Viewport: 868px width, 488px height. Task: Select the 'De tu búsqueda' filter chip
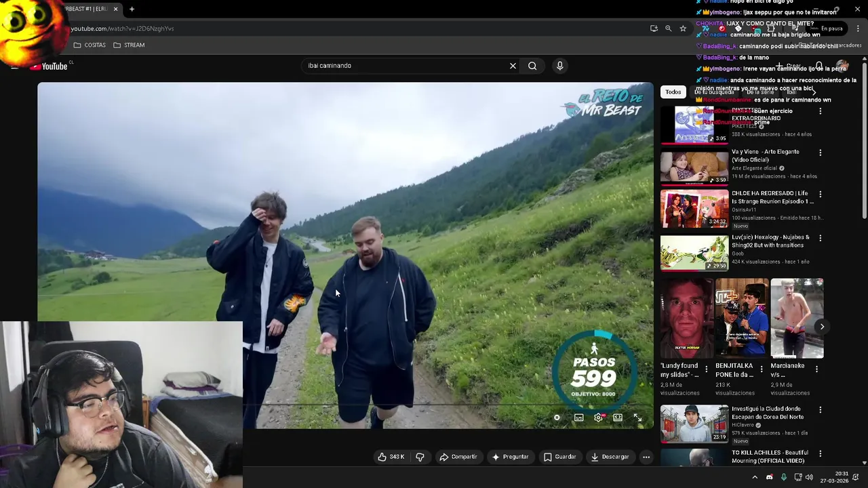click(714, 91)
